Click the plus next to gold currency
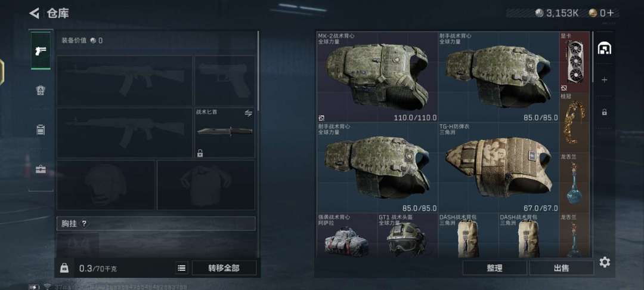Viewport: 644px width, 290px height. [611, 13]
